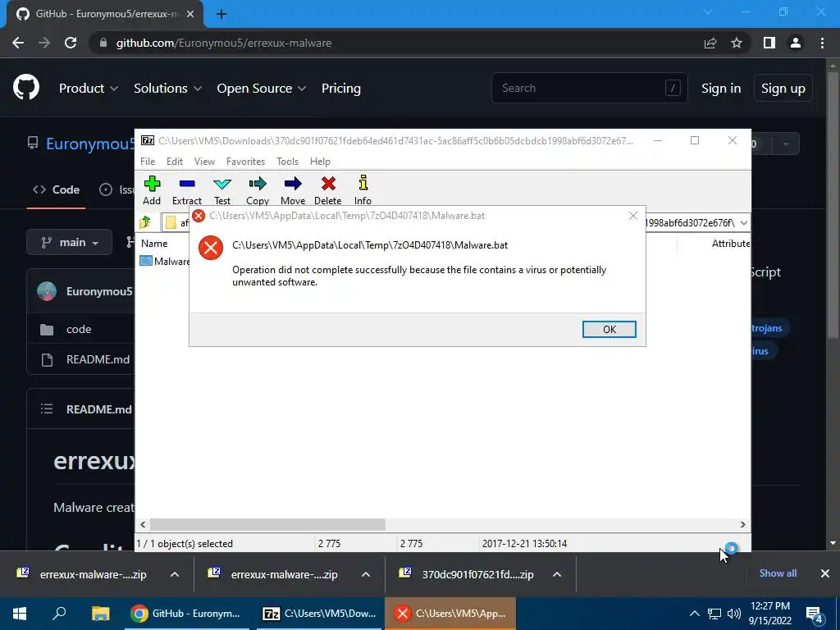The width and height of the screenshot is (840, 630).
Task: Open GitHub Pricing link
Action: (x=340, y=89)
